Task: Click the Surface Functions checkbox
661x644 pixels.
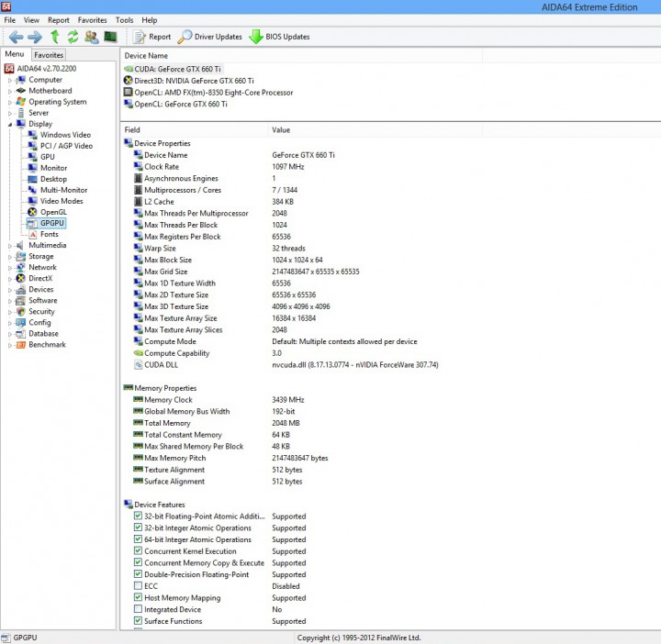Action: pyautogui.click(x=138, y=620)
